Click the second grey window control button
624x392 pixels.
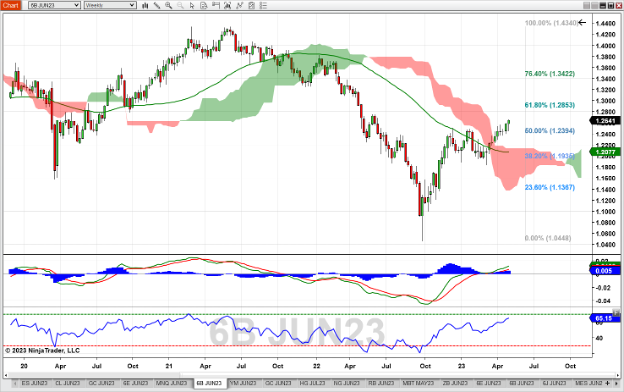[x=595, y=5]
